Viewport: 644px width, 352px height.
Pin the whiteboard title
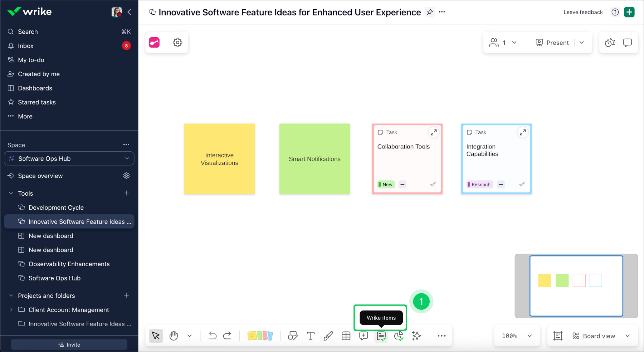(430, 12)
